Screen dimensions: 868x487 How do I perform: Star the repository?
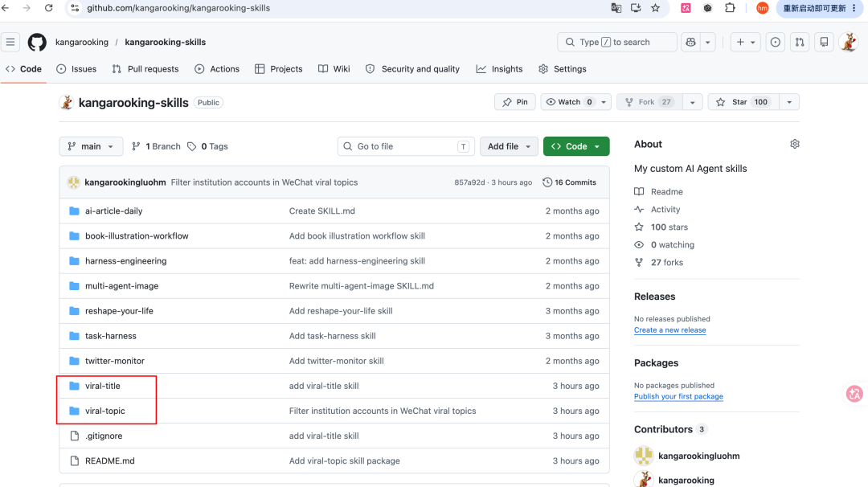click(x=743, y=102)
